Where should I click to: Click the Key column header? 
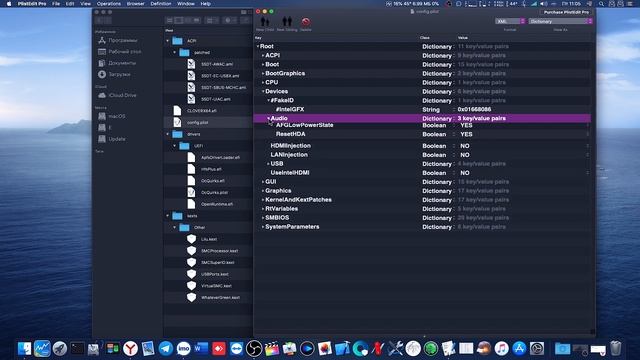pyautogui.click(x=258, y=38)
